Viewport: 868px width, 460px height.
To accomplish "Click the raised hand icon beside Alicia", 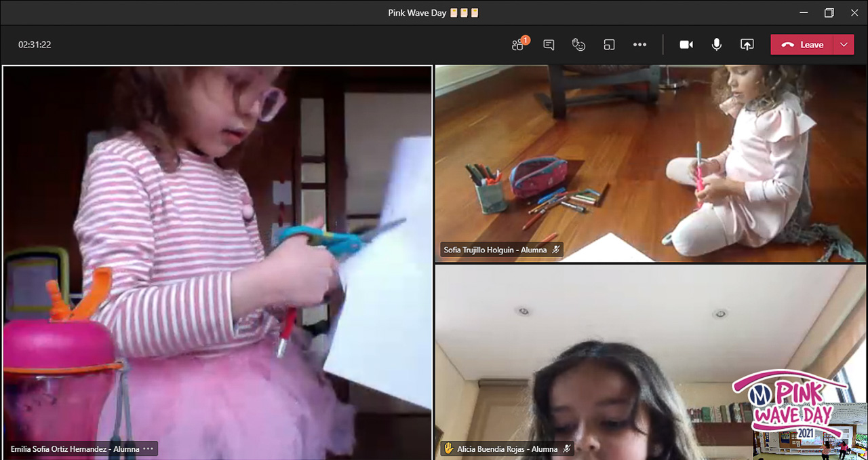I will [448, 449].
